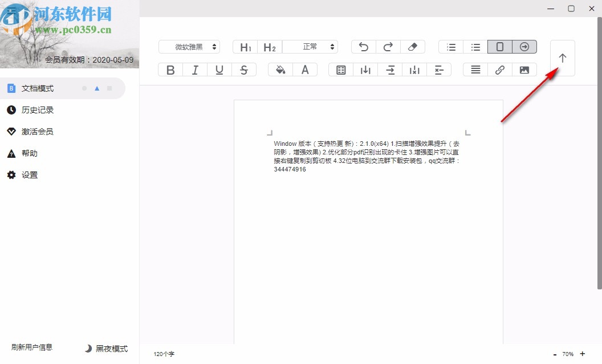This screenshot has height=364, width=602.
Task: Select the Bold formatting icon
Action: [x=170, y=69]
